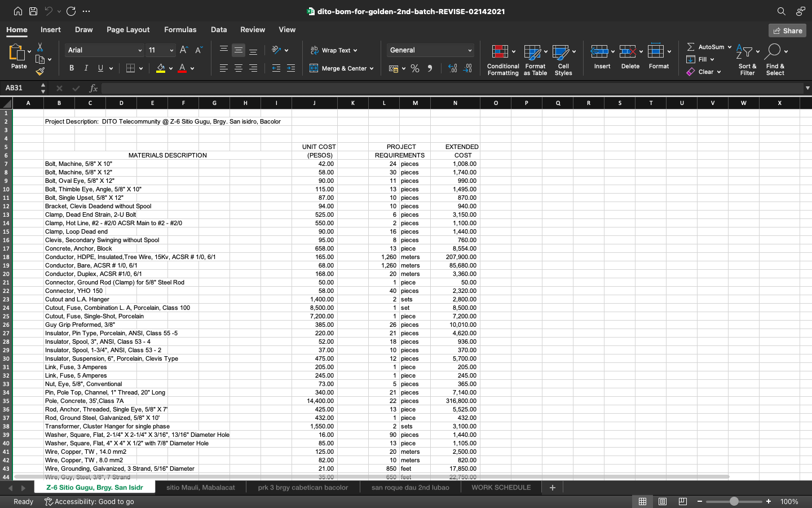The image size is (812, 508).
Task: Expand the Clear dropdown
Action: click(719, 72)
